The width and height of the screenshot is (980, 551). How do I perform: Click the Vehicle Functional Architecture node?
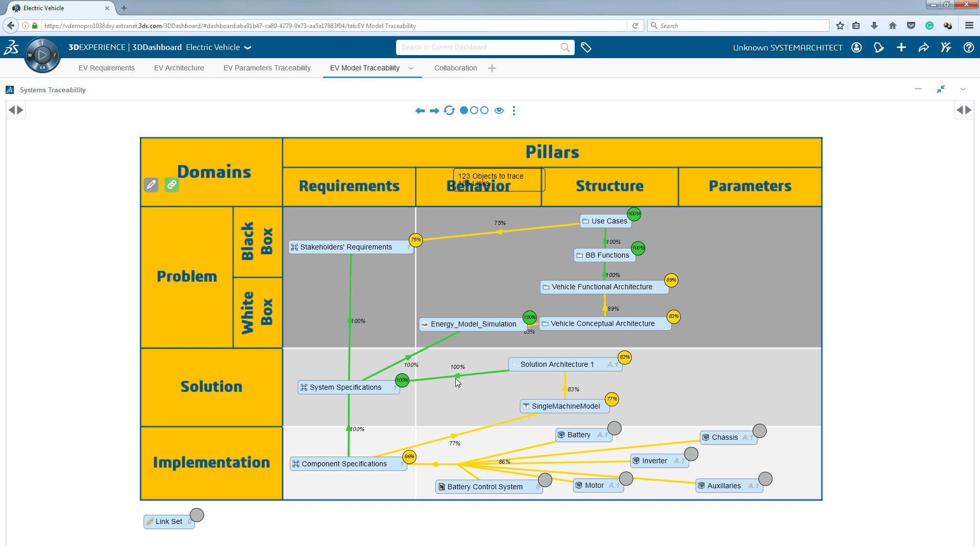pos(602,287)
